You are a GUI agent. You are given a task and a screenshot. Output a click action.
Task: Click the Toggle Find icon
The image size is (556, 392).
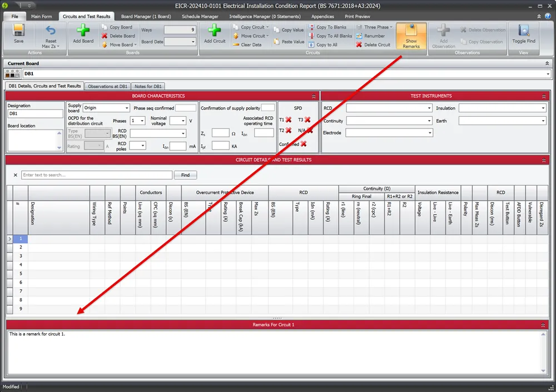(523, 34)
